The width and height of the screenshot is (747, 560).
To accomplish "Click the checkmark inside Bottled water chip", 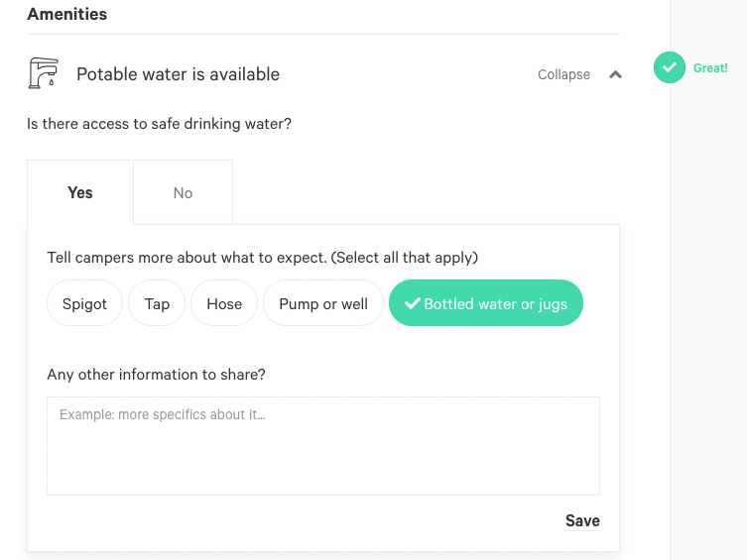I will click(413, 303).
